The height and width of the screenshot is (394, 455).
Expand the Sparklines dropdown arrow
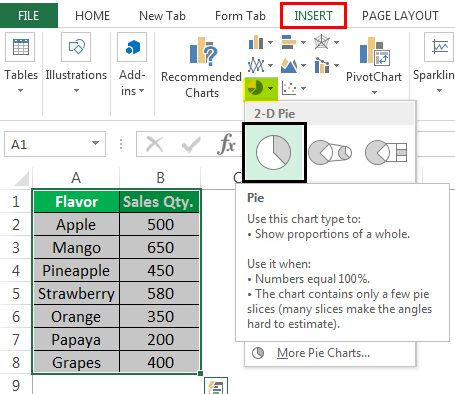click(x=439, y=90)
